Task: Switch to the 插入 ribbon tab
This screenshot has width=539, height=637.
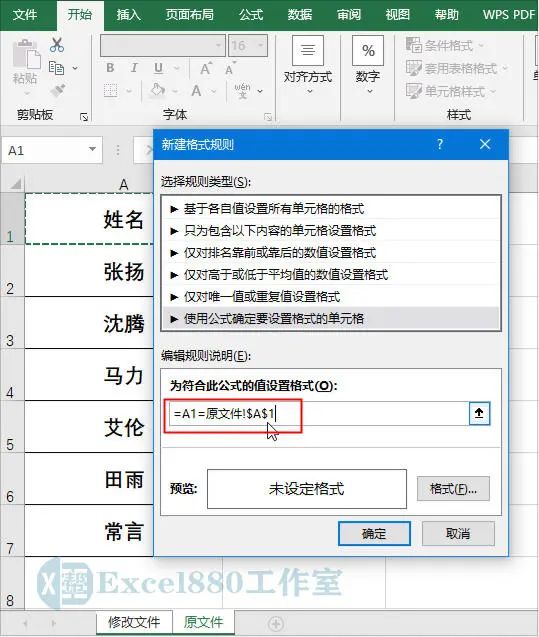Action: pos(128,15)
